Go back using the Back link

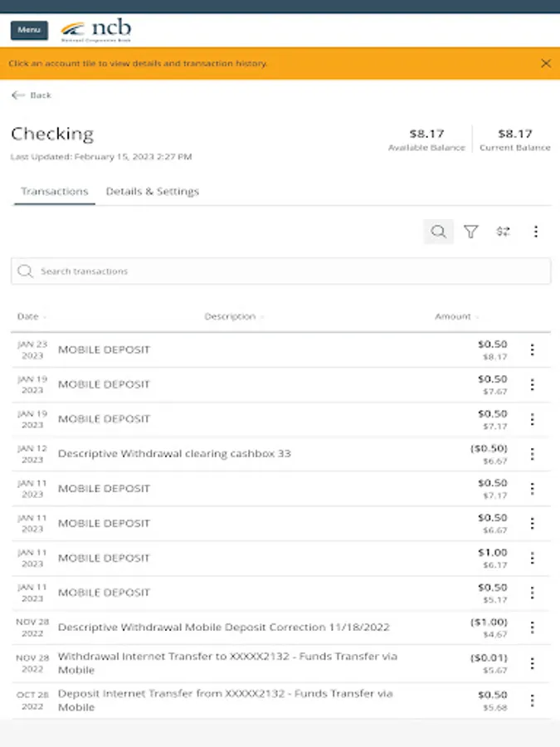pos(32,95)
